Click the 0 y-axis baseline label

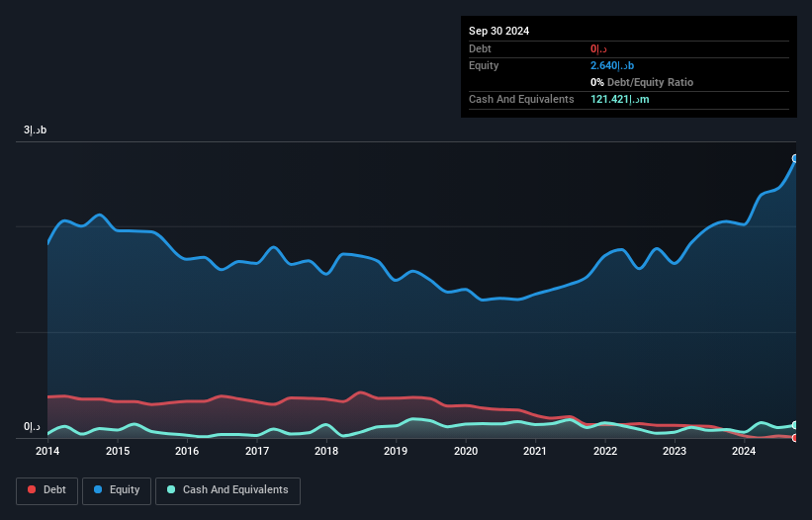[33, 427]
